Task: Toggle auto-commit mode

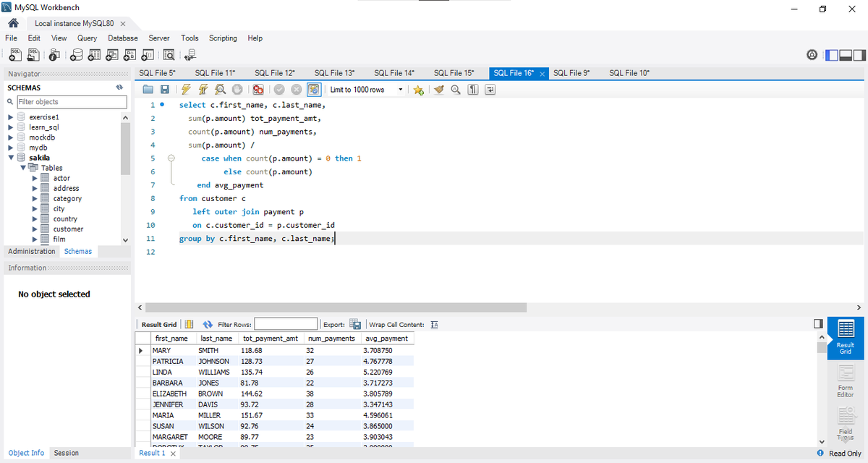Action: [x=314, y=90]
